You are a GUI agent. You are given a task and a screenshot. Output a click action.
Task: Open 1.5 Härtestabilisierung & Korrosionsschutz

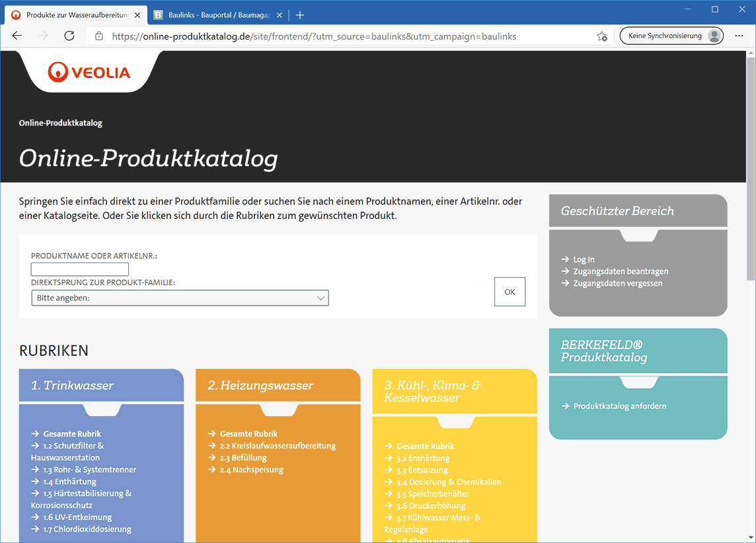(x=81, y=499)
